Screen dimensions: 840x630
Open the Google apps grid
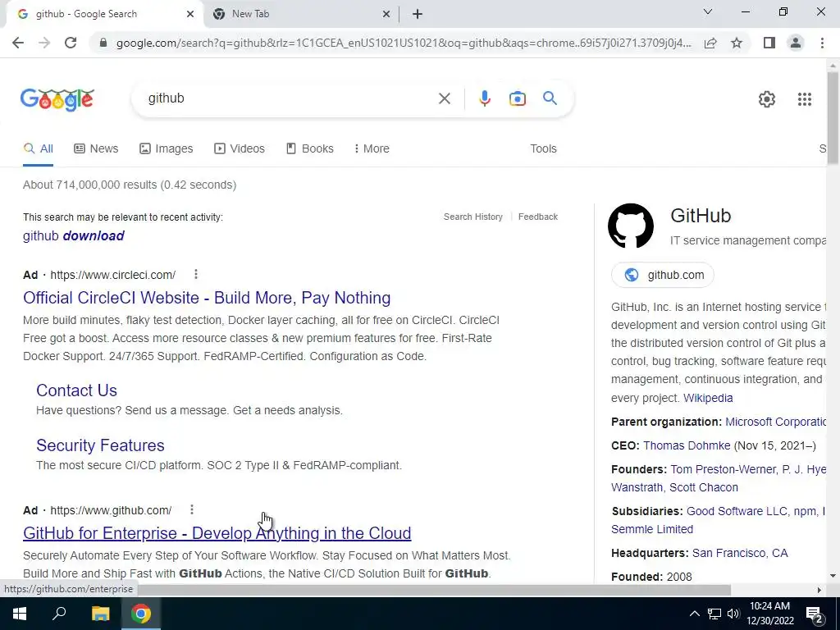[x=804, y=99]
